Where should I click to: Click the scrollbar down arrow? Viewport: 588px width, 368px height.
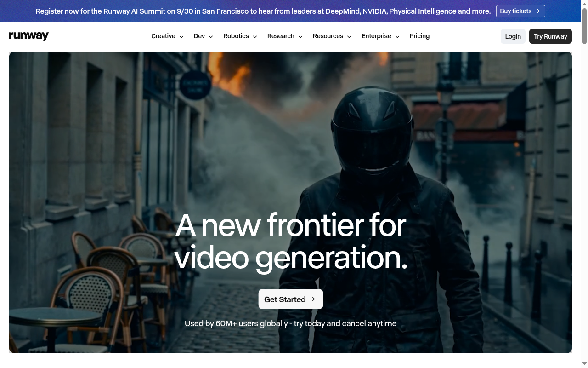584,364
